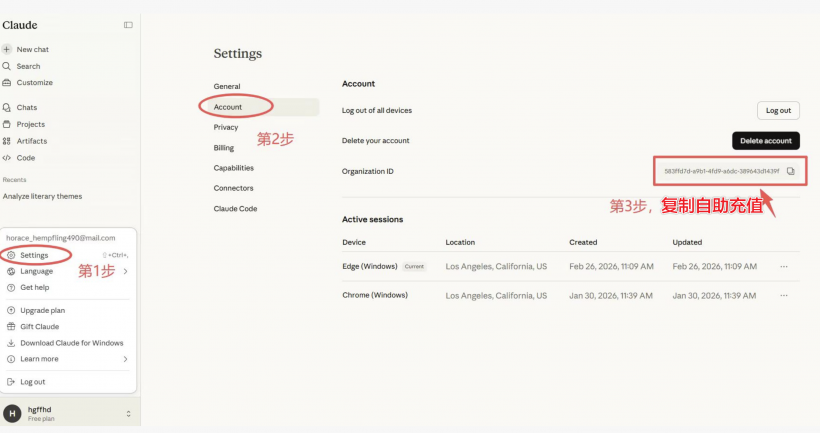The width and height of the screenshot is (820, 433).
Task: Toggle the hgffhd account menu chevron
Action: click(128, 413)
